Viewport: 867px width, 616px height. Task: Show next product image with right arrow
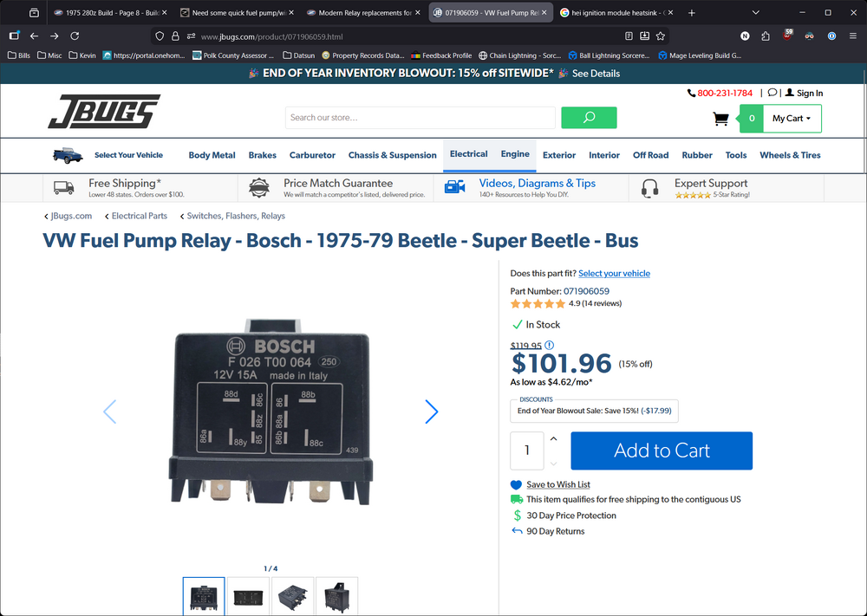[432, 412]
